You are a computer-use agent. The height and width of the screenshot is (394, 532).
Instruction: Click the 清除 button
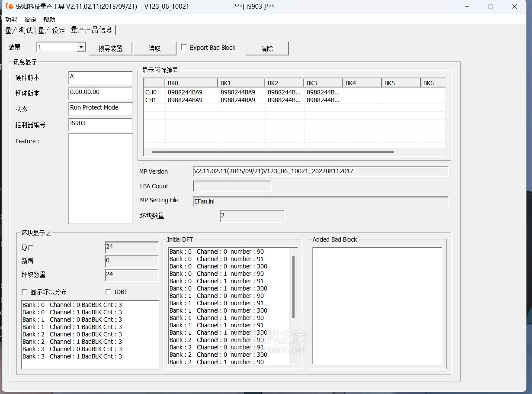[267, 48]
